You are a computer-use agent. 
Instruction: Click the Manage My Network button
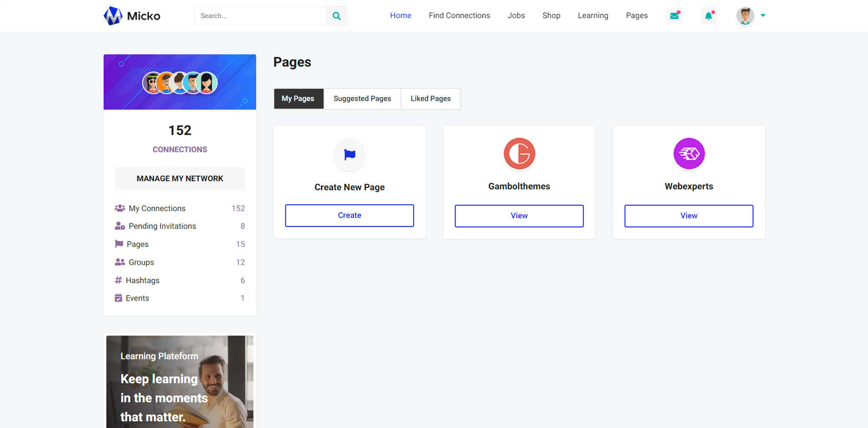(x=180, y=178)
